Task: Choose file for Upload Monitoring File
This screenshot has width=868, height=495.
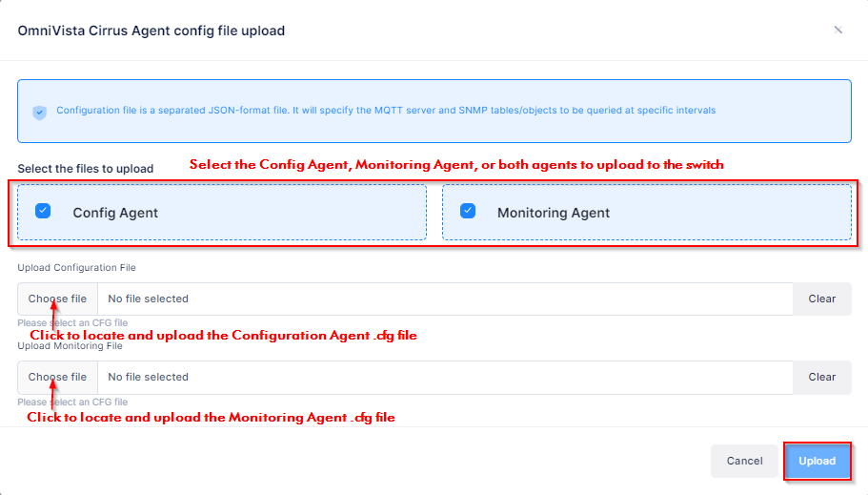Action: [57, 377]
